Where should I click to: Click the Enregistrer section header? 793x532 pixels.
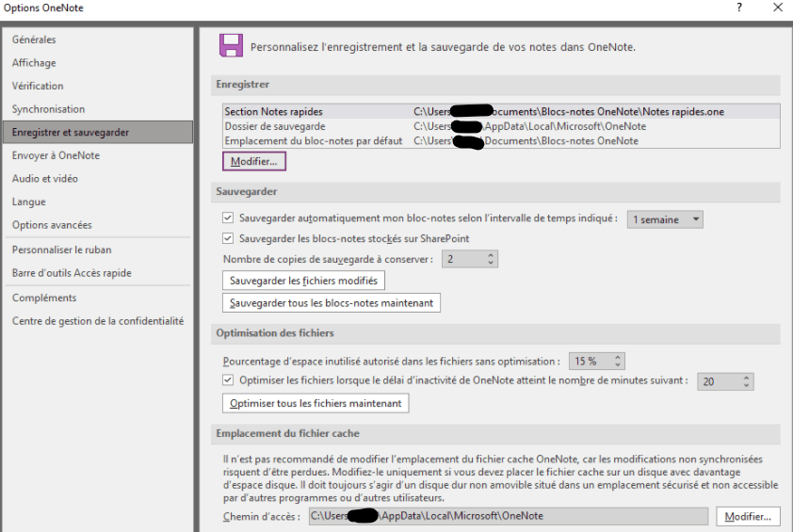point(495,85)
